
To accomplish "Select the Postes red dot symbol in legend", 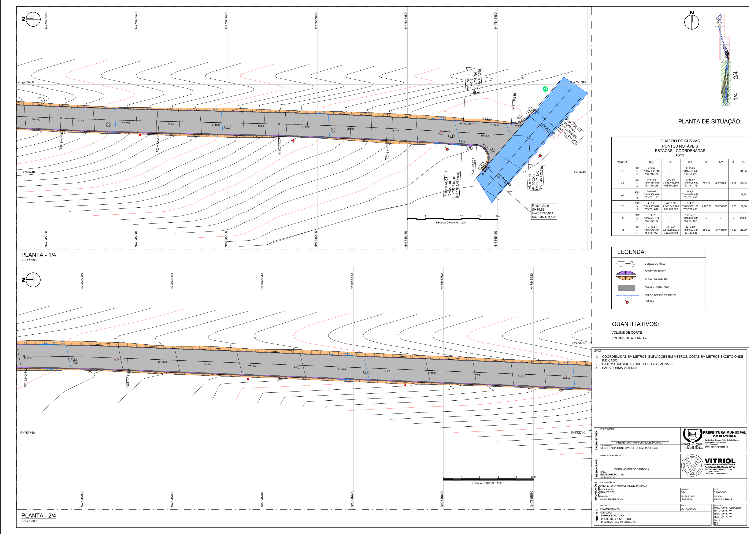I will pyautogui.click(x=627, y=302).
